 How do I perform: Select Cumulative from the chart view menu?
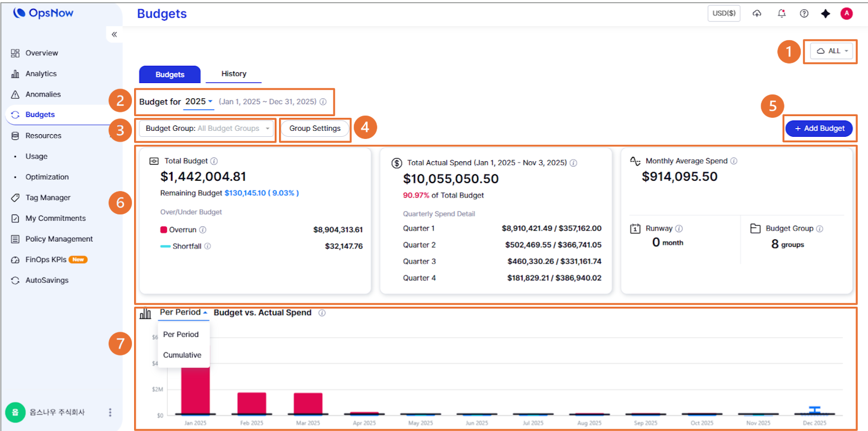tap(182, 355)
